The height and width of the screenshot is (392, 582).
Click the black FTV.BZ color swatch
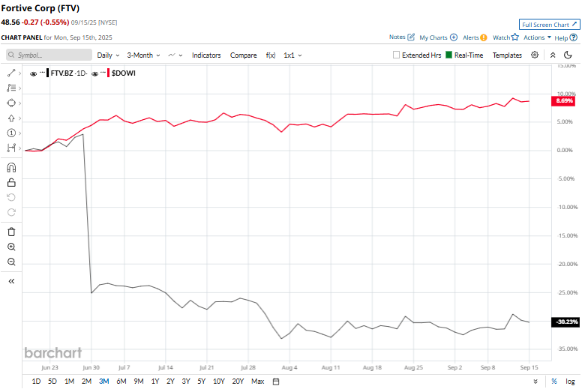pos(47,73)
